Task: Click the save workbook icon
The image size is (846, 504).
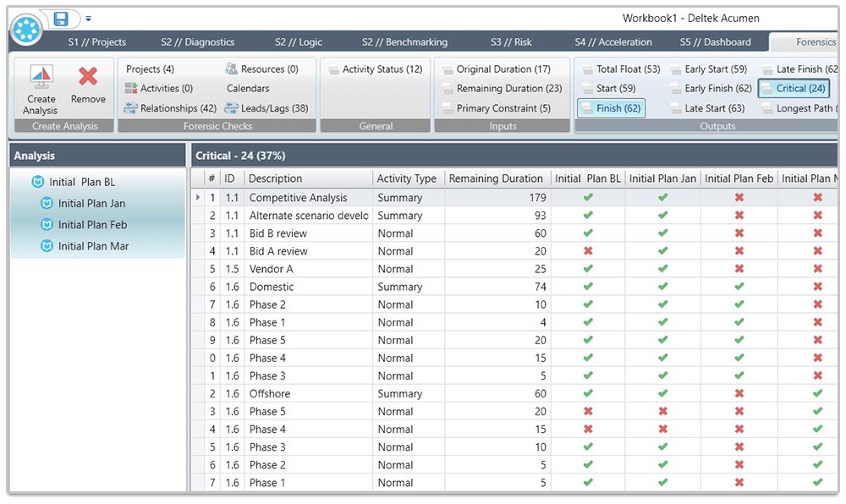Action: tap(59, 17)
